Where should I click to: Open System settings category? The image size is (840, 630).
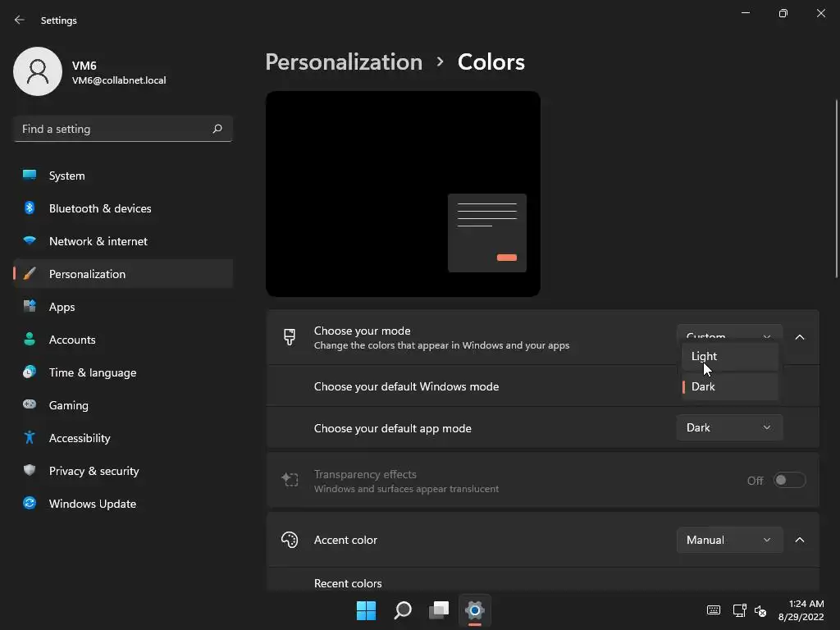[123, 176]
